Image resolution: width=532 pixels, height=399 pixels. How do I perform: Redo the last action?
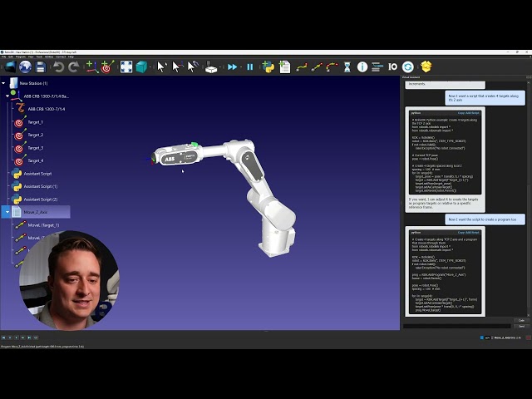pos(74,66)
